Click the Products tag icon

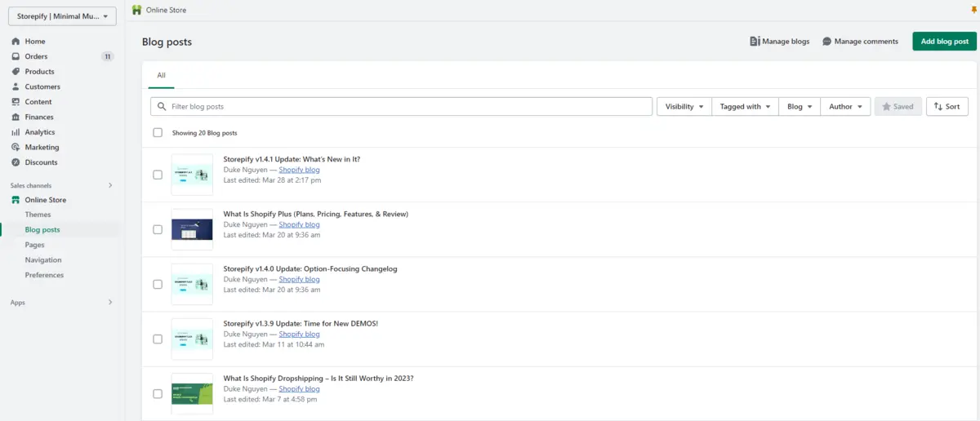tap(16, 72)
